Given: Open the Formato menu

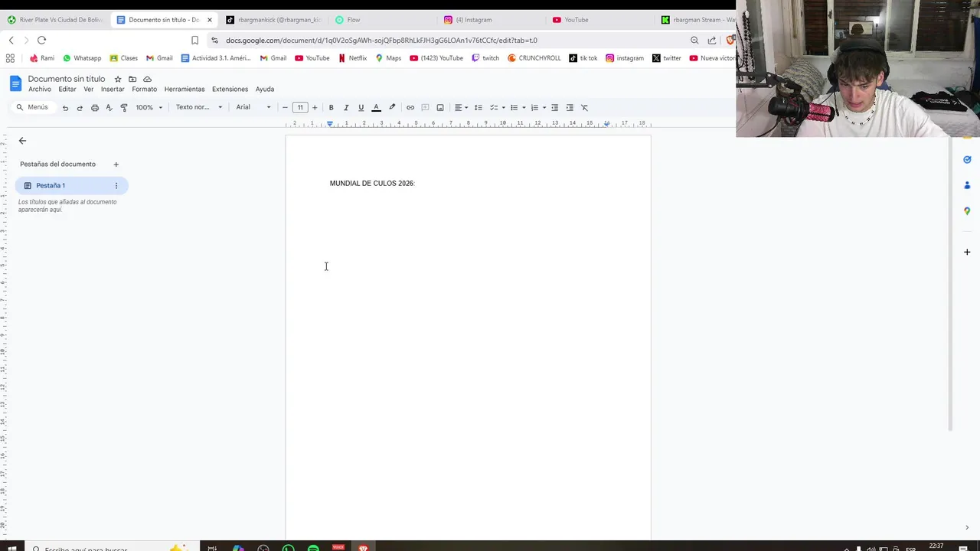Looking at the screenshot, I should pos(144,90).
